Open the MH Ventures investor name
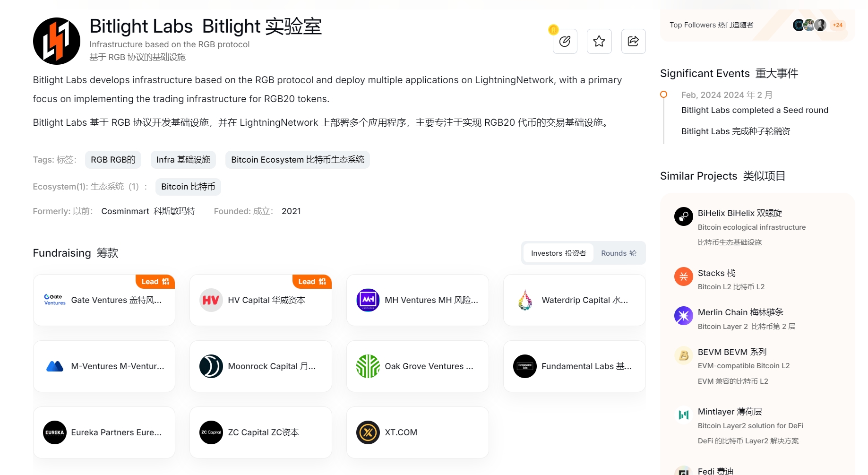Screen dimensions: 868x475 point(431,300)
